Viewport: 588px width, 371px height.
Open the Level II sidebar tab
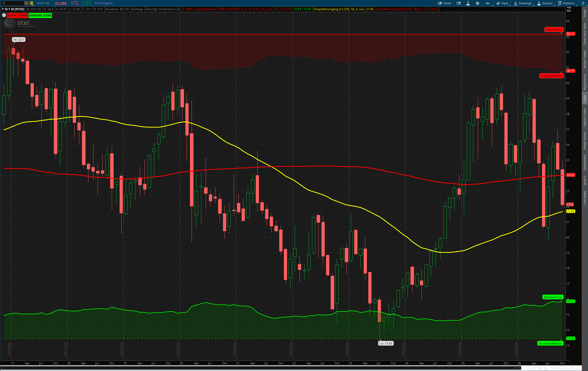(x=585, y=180)
